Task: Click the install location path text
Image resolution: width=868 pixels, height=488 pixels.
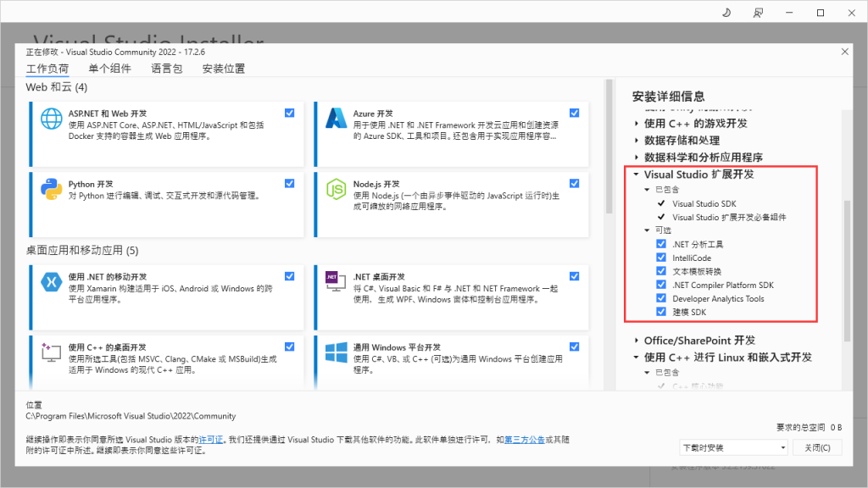Action: (131, 416)
